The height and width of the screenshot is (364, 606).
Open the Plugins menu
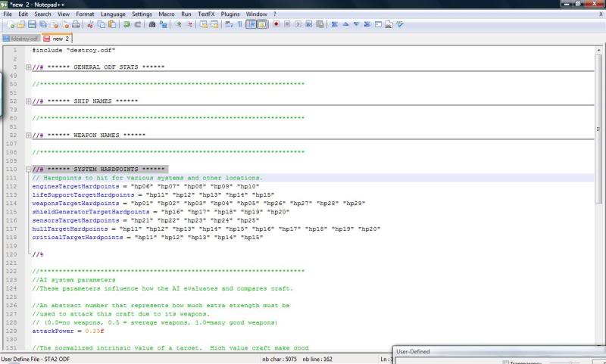(x=230, y=14)
